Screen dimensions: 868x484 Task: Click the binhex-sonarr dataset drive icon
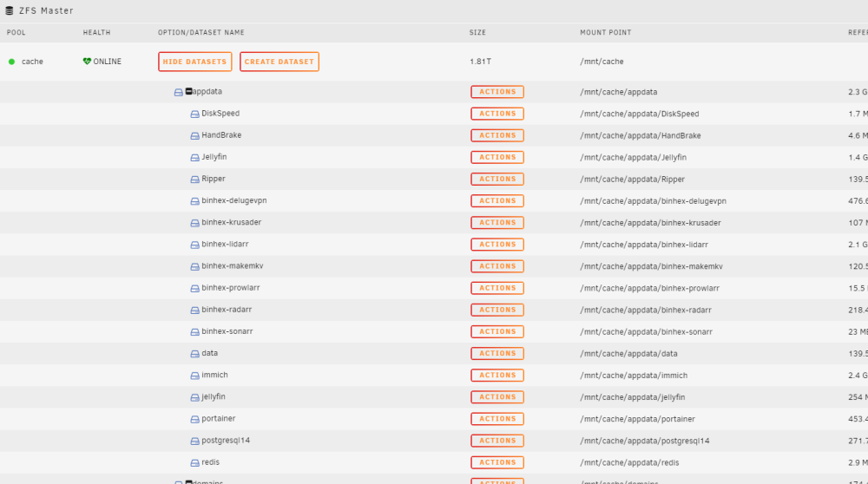pyautogui.click(x=194, y=332)
